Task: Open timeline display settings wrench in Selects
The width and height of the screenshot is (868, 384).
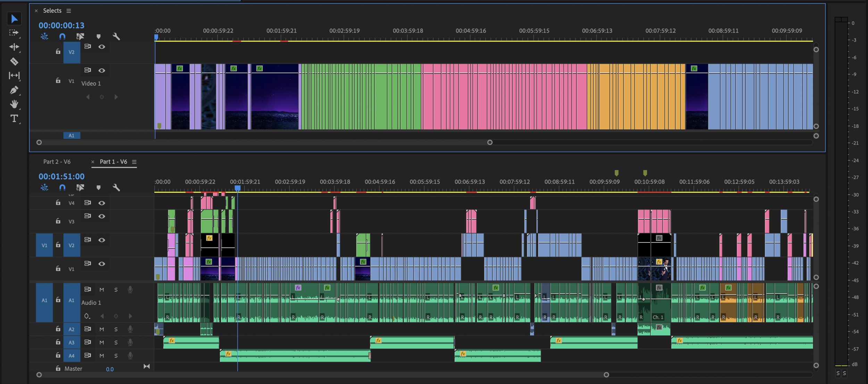Action: tap(116, 36)
